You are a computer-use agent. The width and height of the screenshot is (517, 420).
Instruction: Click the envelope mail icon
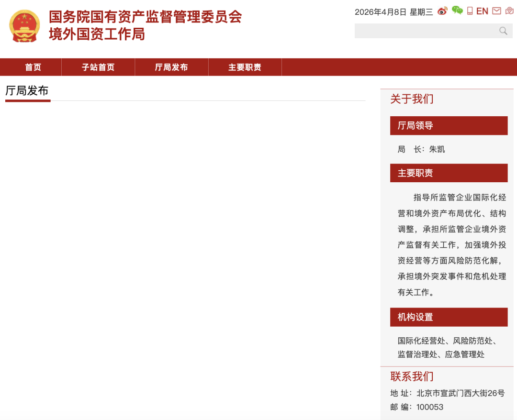[x=496, y=11]
